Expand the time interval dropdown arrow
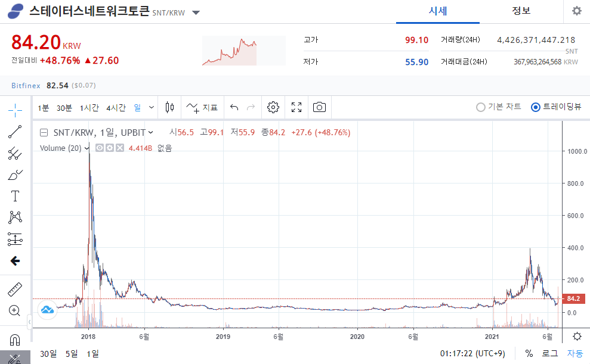The width and height of the screenshot is (590, 364). pos(152,107)
